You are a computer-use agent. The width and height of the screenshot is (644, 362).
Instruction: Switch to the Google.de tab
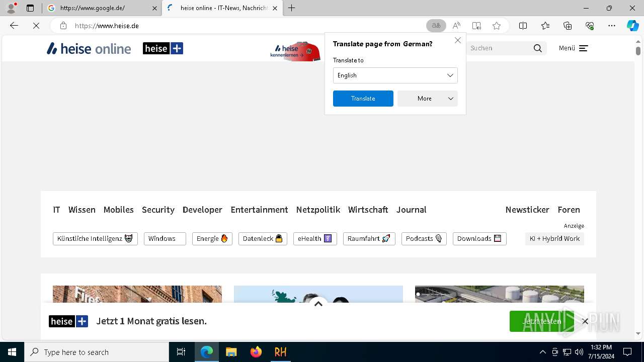[101, 8]
